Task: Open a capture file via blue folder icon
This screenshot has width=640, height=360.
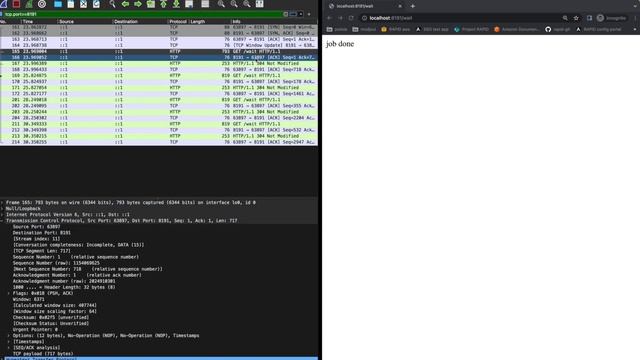Action: click(58, 4)
